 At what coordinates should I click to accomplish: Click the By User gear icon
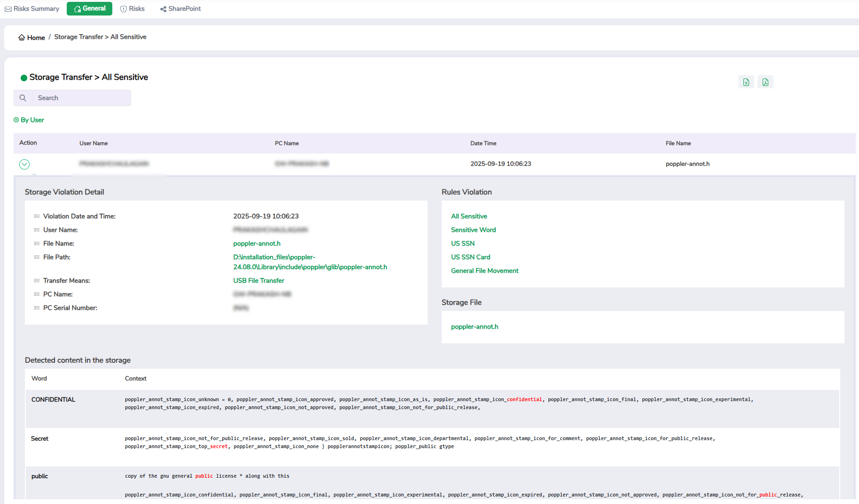click(x=16, y=120)
